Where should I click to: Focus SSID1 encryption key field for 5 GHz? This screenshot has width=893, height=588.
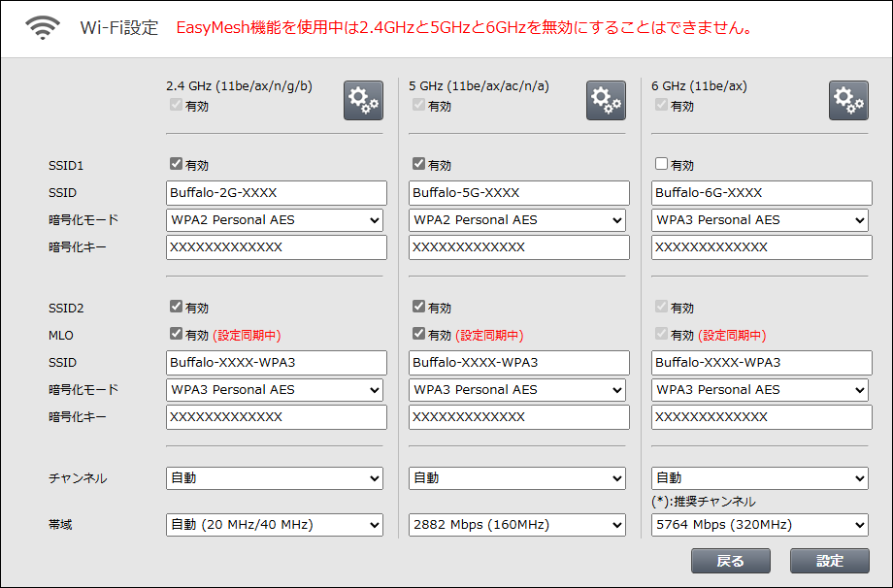pos(519,247)
